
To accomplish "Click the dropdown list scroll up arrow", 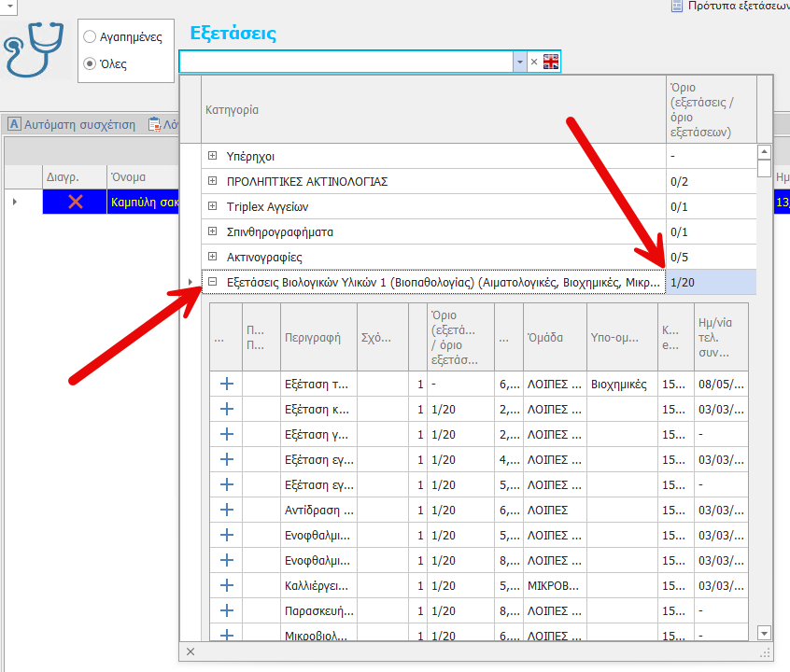I will [764, 151].
